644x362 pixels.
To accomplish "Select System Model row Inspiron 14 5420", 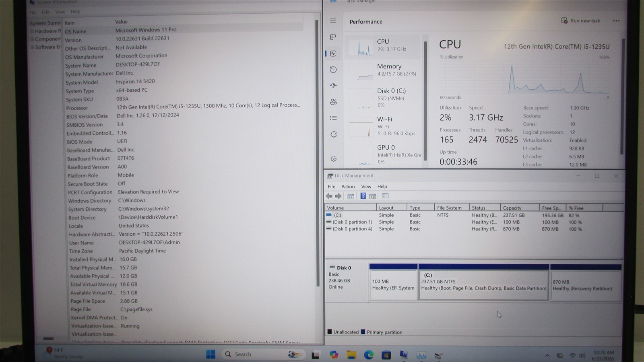I will tap(184, 82).
